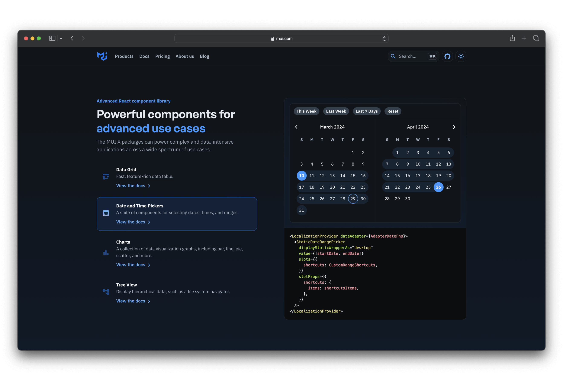563x392 pixels.
Task: Select April 13 in calendar
Action: coord(449,164)
